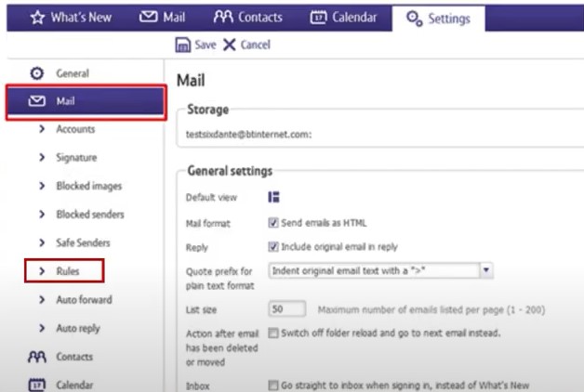Click the List size input field
The width and height of the screenshot is (584, 392).
click(x=286, y=309)
